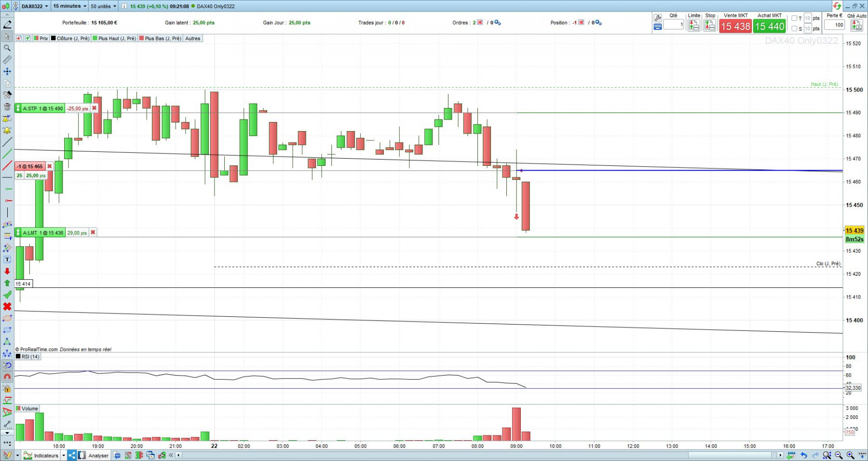Click the blue keyboard icon near Qté
The height and width of the screenshot is (461, 868).
click(657, 27)
